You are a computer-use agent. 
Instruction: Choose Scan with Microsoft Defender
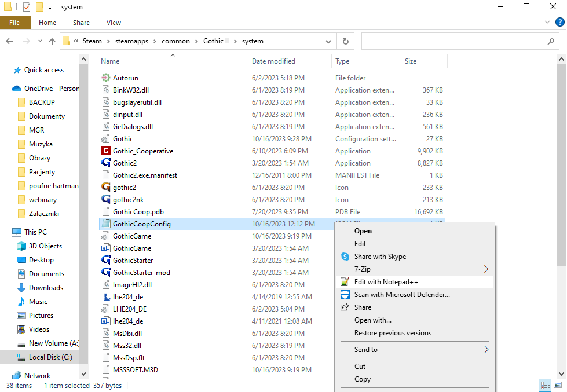pyautogui.click(x=415, y=295)
